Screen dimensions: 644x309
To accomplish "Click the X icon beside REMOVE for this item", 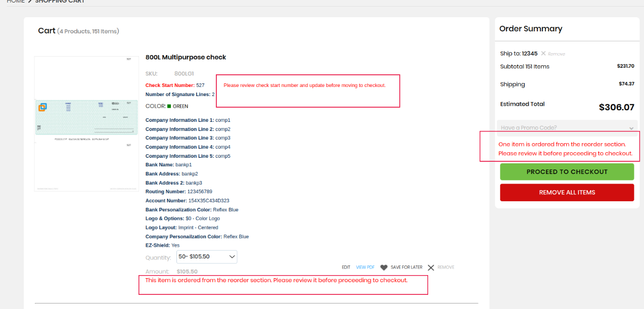I will pos(431,268).
